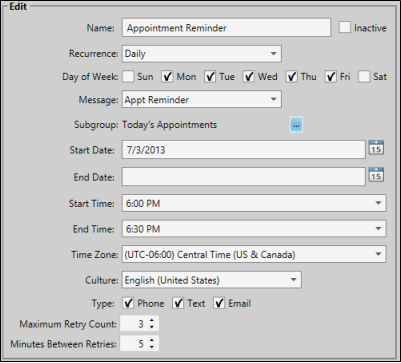Open the Culture dropdown
Screen dimensions: 401x363
pyautogui.click(x=212, y=280)
